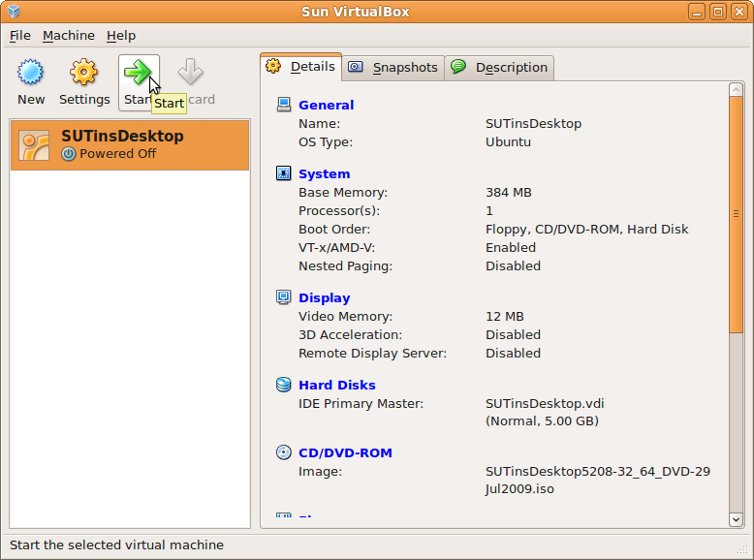Click the SUTinsDesktop OS icon in the VM list

[x=34, y=145]
